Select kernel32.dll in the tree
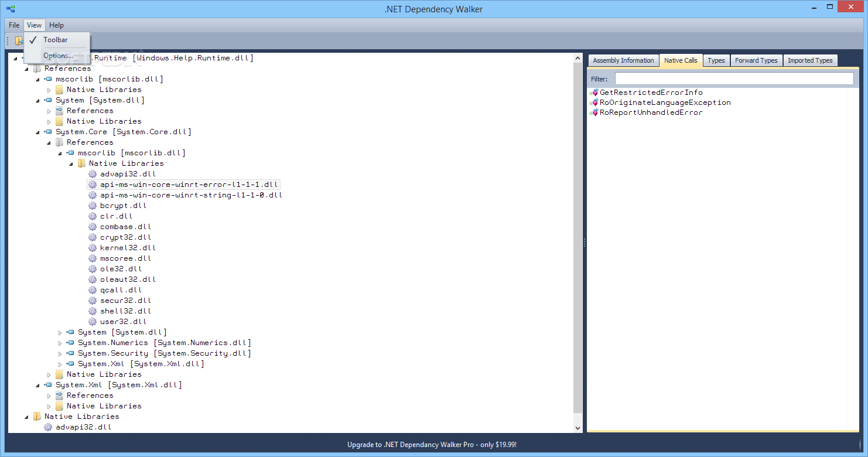Image resolution: width=868 pixels, height=457 pixels. click(x=128, y=248)
